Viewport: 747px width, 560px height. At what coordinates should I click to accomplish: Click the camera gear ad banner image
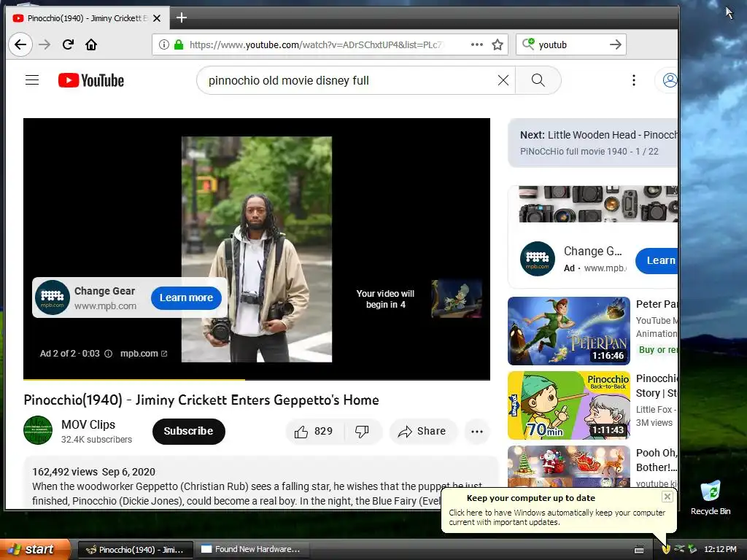(x=598, y=204)
